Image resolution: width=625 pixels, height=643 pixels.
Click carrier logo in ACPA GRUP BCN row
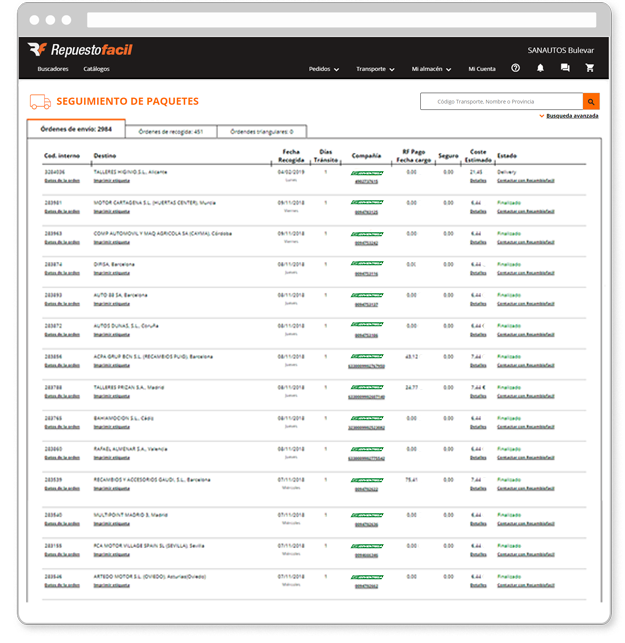[x=367, y=356]
